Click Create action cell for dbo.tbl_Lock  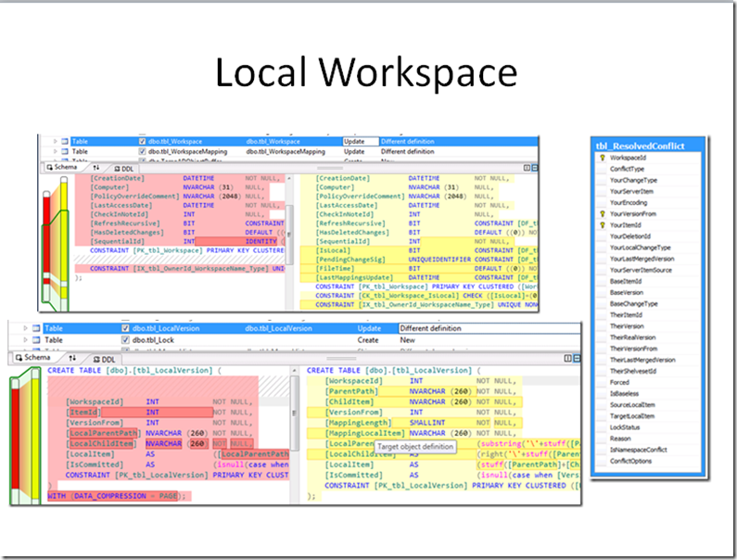pyautogui.click(x=368, y=340)
